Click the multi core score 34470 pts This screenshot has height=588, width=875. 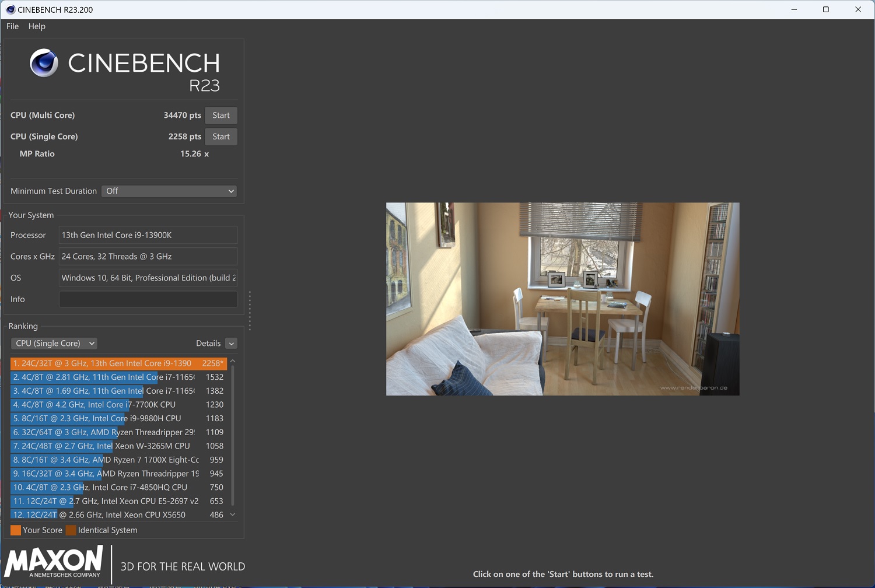click(x=183, y=116)
